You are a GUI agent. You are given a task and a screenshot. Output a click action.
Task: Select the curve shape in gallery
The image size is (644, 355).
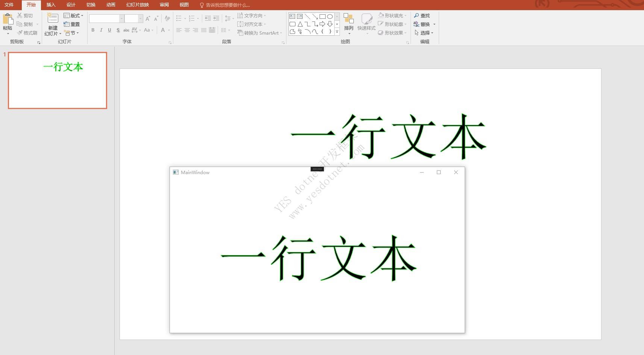click(x=315, y=32)
